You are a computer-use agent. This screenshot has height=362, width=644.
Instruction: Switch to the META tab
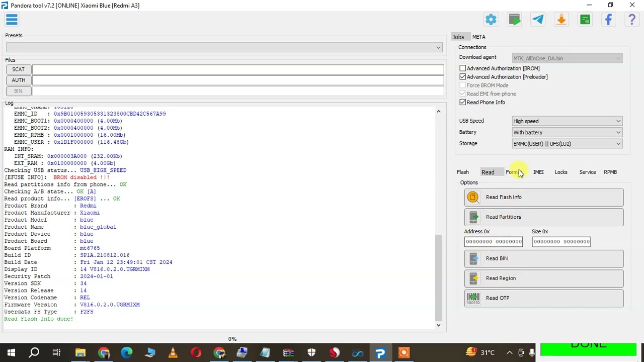click(479, 37)
